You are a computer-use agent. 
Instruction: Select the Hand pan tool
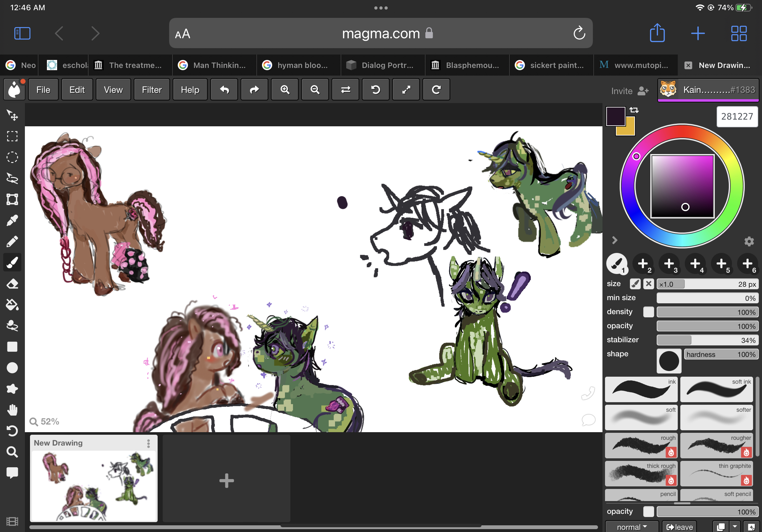pyautogui.click(x=12, y=410)
